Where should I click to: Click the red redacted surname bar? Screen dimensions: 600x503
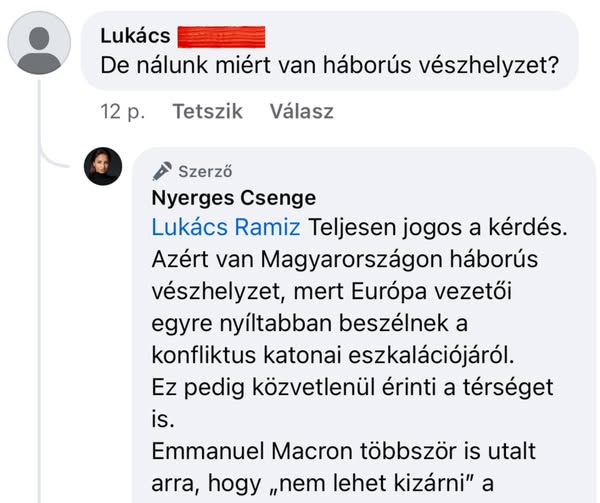221,37
